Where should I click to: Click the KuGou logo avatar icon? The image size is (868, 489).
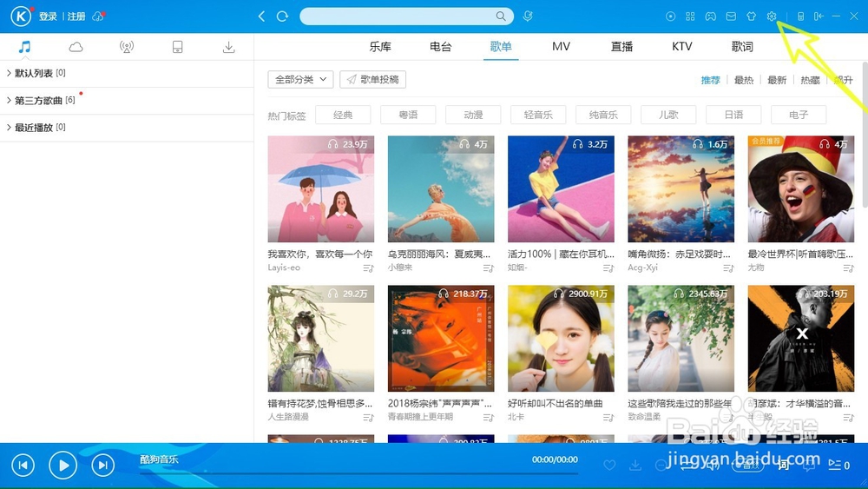coord(21,16)
